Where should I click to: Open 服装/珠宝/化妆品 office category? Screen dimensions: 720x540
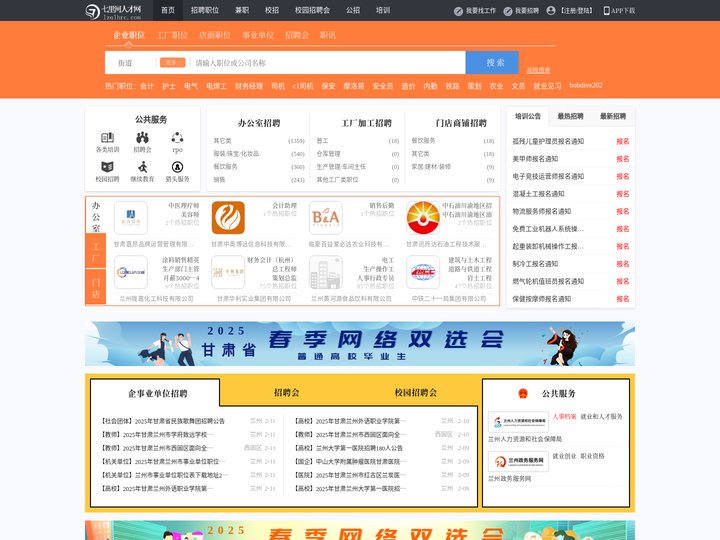coord(236,154)
